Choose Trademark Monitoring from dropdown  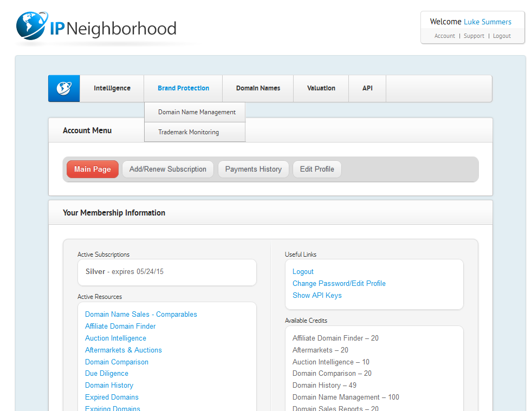coord(189,132)
